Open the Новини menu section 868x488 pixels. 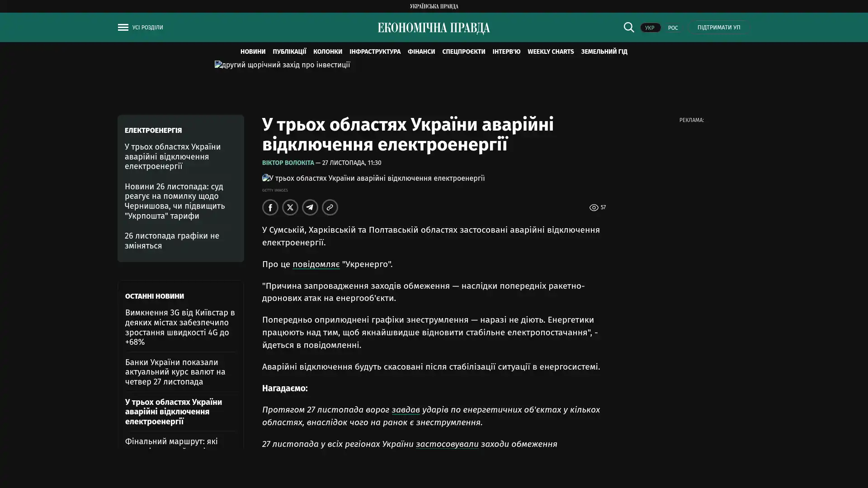coord(253,52)
